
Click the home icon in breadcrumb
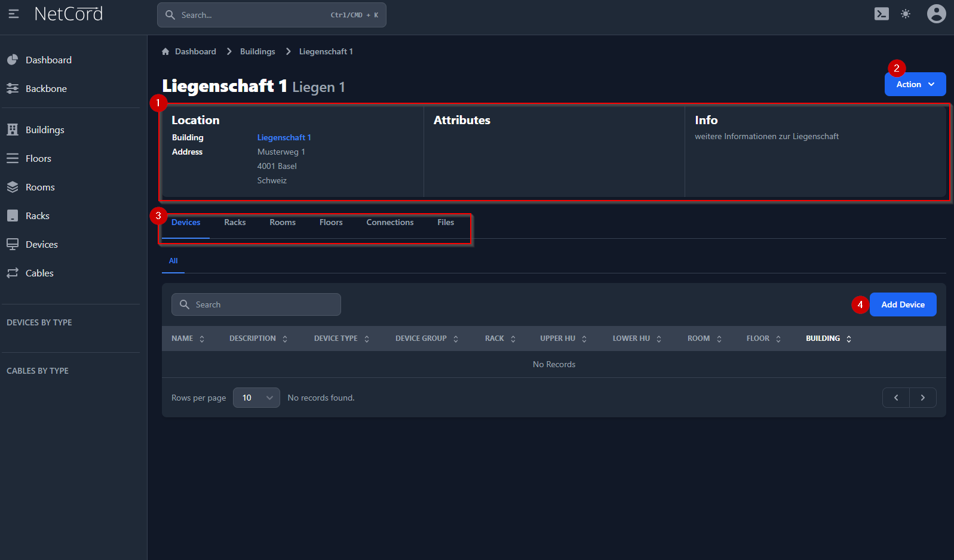165,52
